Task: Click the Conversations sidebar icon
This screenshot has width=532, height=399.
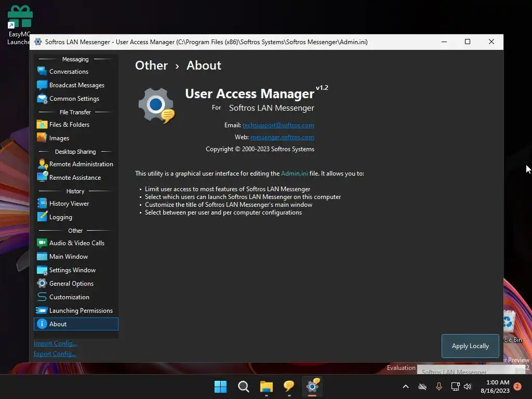Action: click(42, 71)
